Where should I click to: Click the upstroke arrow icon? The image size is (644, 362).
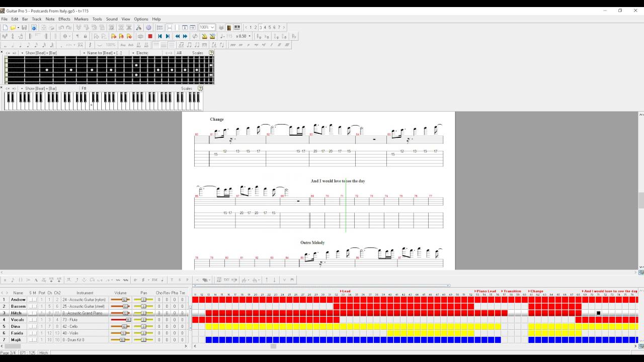267,280
